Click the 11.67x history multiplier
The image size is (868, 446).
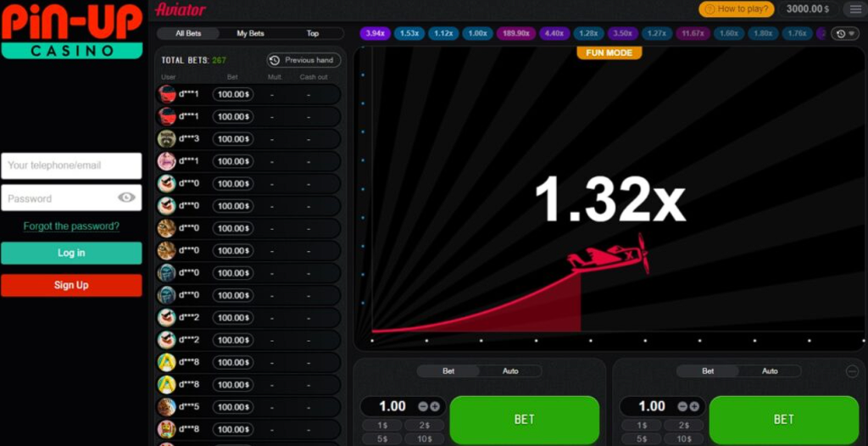[693, 33]
